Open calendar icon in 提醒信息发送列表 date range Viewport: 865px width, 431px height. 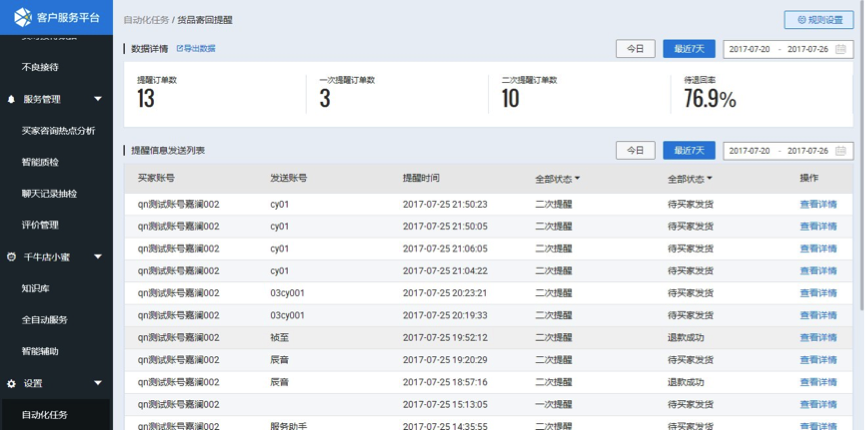coord(840,151)
